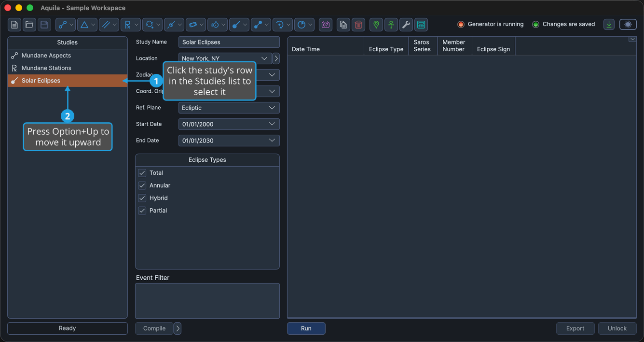The width and height of the screenshot is (644, 342).
Task: Open the teal calculator icon
Action: coord(421,25)
